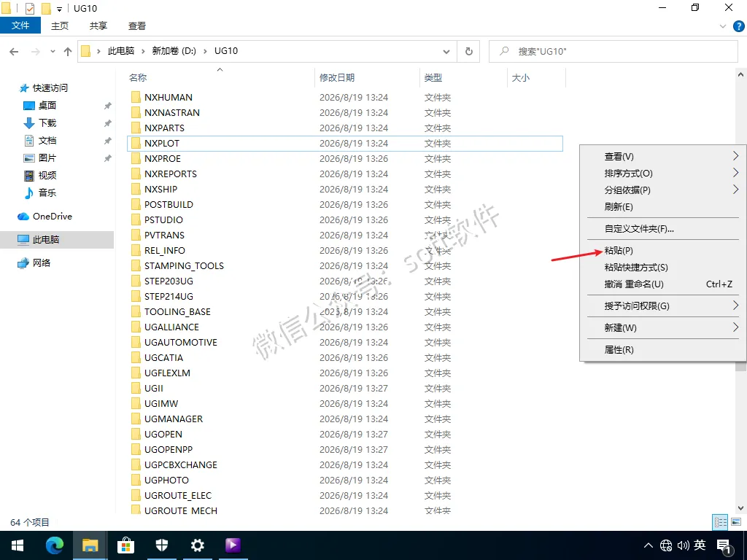Select the NXHUMAN folder
This screenshot has width=747, height=560.
pyautogui.click(x=169, y=97)
